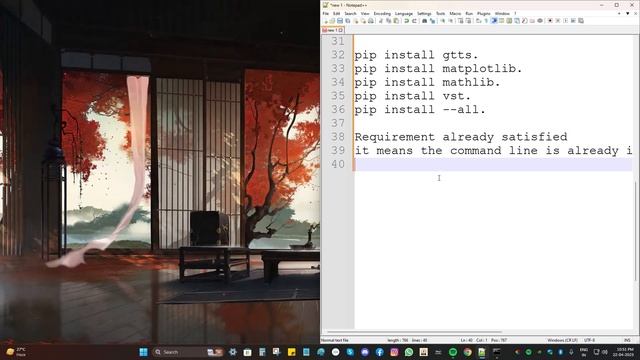
Task: Click the Zoom In toolbar icon
Action: click(x=442, y=21)
